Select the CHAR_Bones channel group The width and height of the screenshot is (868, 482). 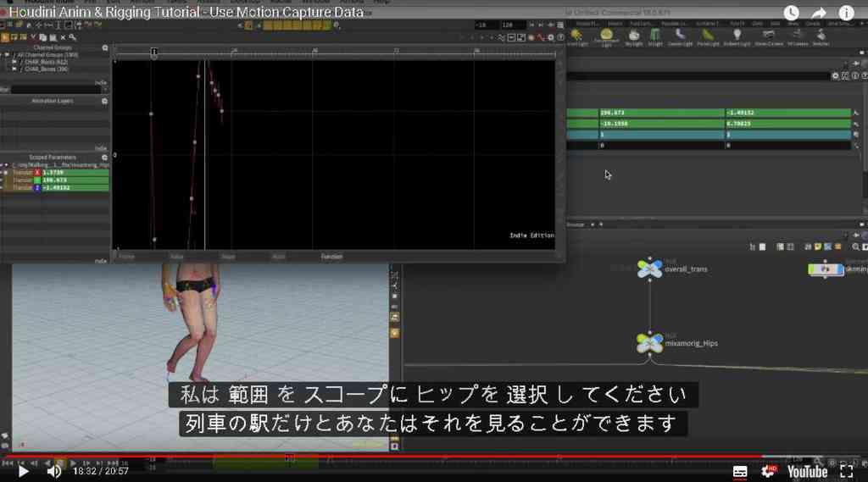click(x=46, y=69)
